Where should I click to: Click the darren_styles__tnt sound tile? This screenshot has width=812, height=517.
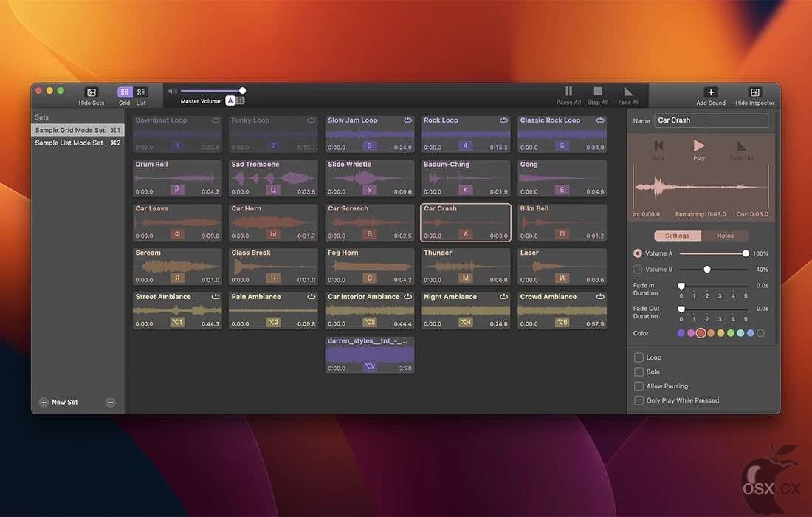370,355
